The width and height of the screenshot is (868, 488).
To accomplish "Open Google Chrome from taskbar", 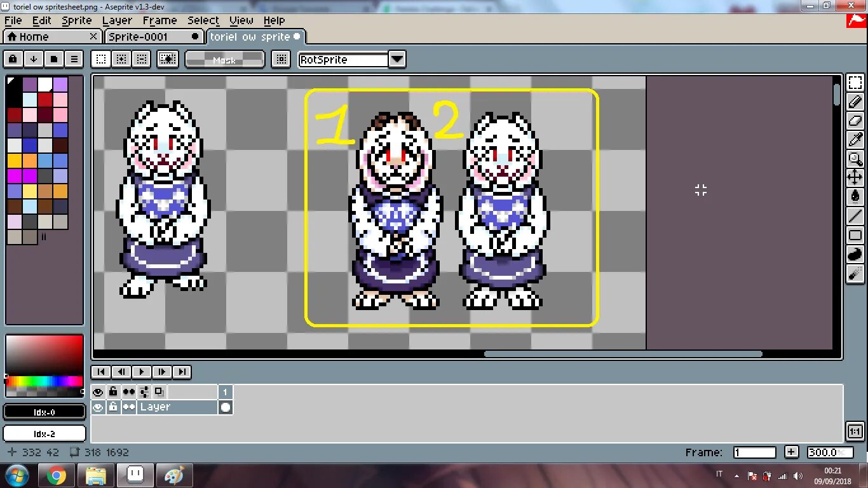I will coord(56,475).
